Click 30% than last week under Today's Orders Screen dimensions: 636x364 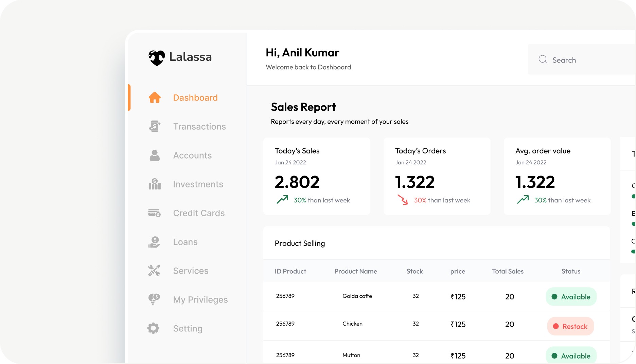442,200
